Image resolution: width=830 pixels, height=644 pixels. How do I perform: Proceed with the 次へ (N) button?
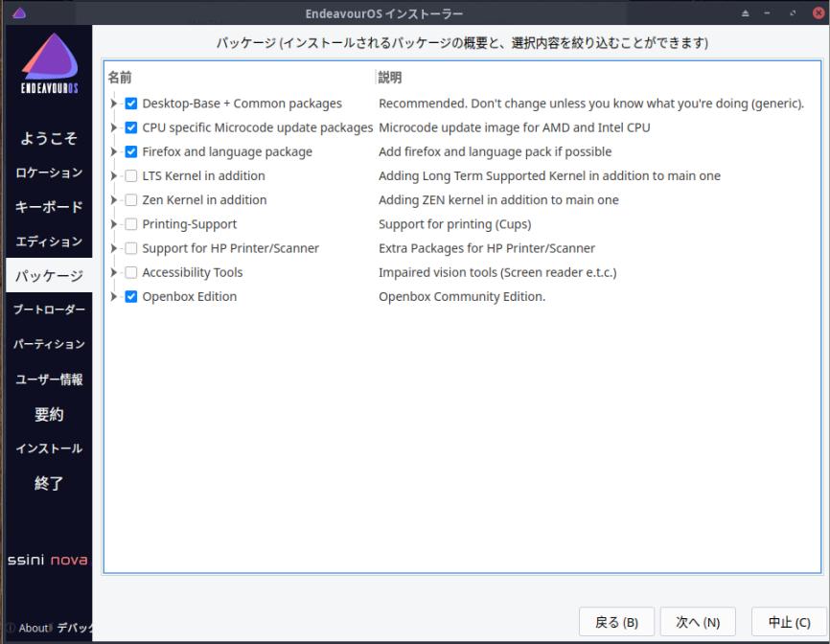(x=698, y=622)
